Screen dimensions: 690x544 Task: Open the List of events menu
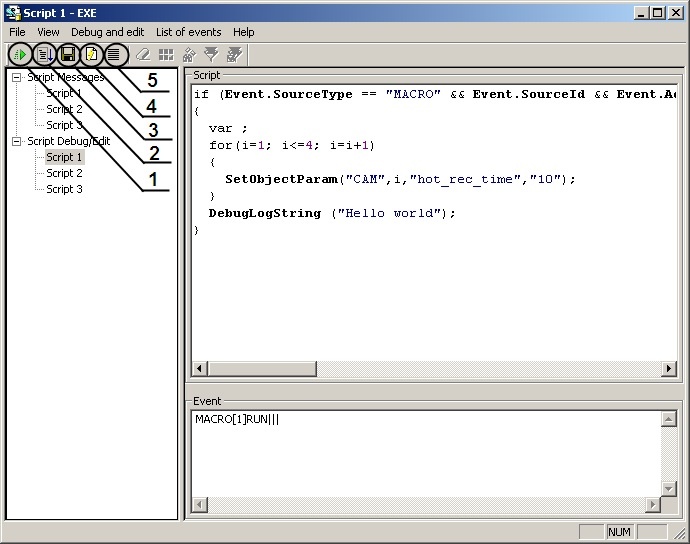(x=188, y=32)
